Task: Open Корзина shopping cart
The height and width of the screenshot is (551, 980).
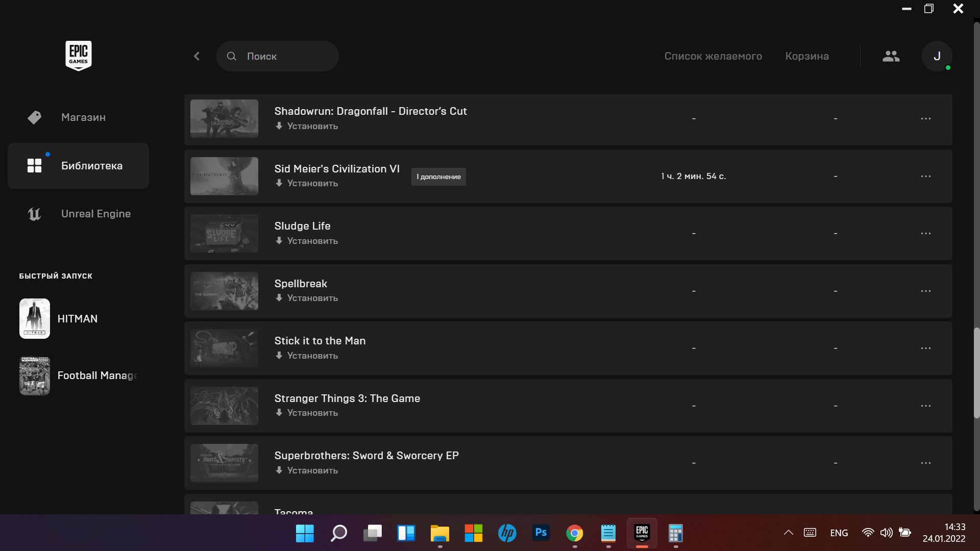Action: (806, 56)
